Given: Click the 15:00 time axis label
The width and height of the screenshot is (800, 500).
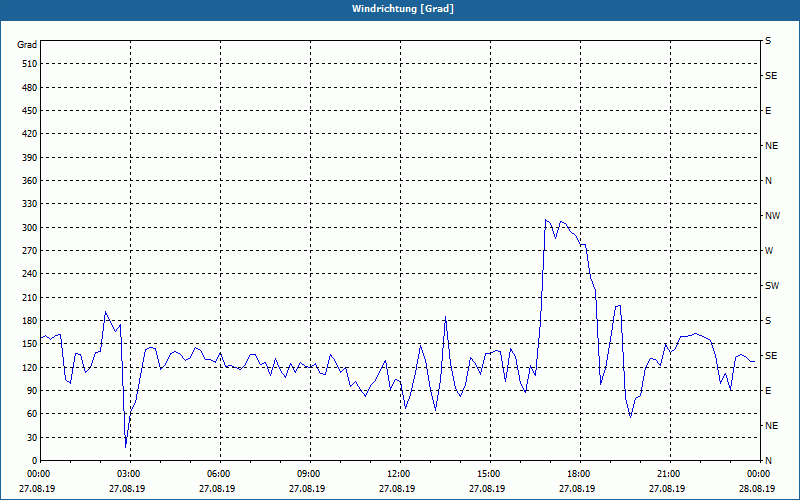Looking at the screenshot, I should (489, 473).
